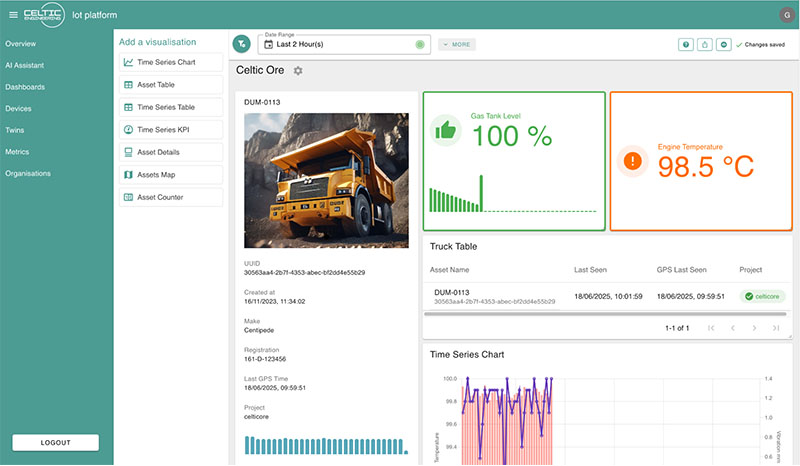
Task: Open Twins in the sidebar
Action: (15, 130)
